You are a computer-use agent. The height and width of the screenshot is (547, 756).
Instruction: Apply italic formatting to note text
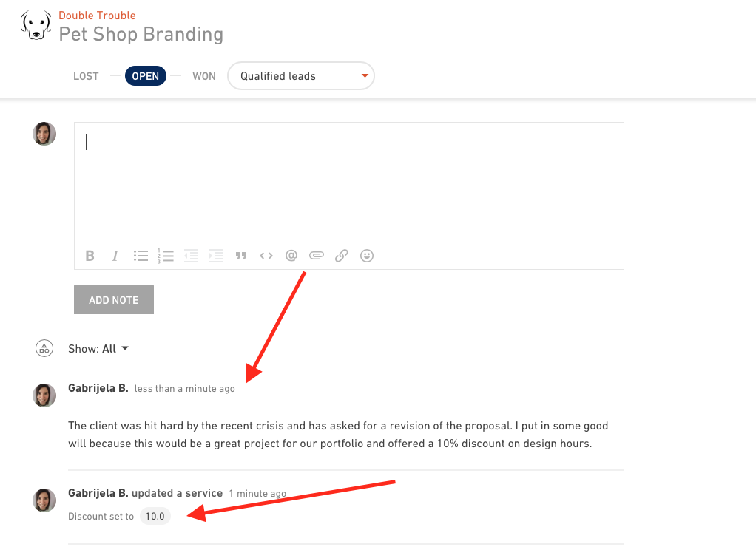click(115, 256)
